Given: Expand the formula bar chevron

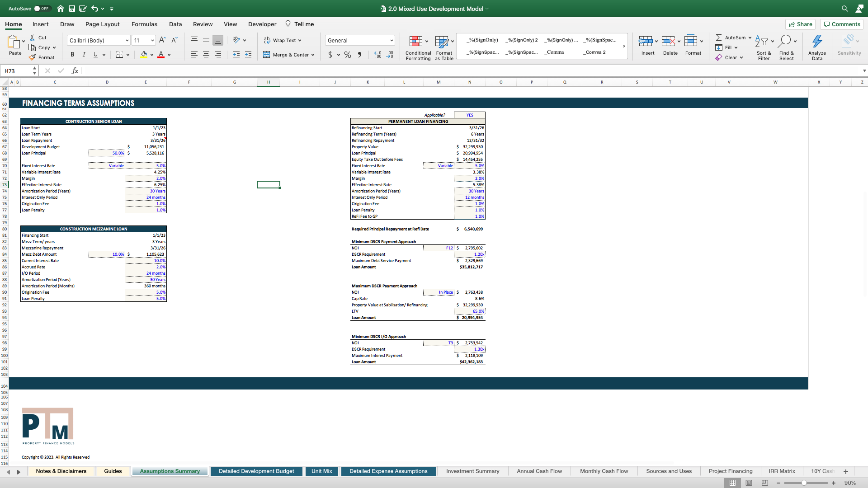Looking at the screenshot, I should pyautogui.click(x=864, y=71).
